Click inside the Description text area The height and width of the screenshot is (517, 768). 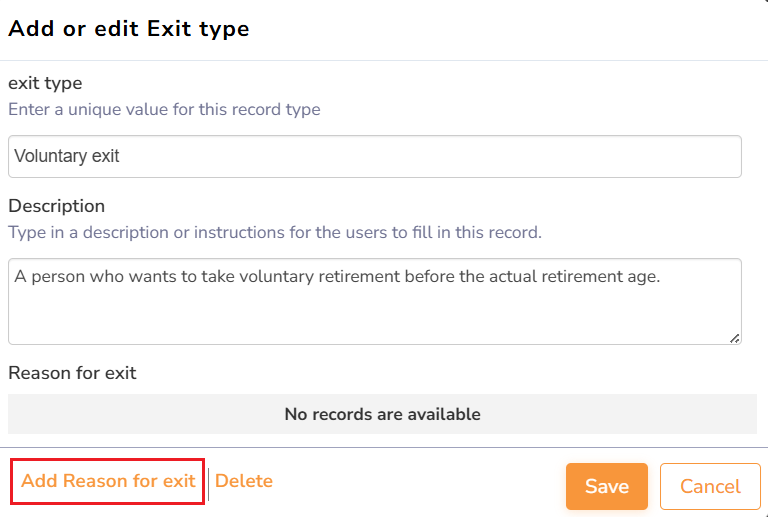click(x=374, y=301)
